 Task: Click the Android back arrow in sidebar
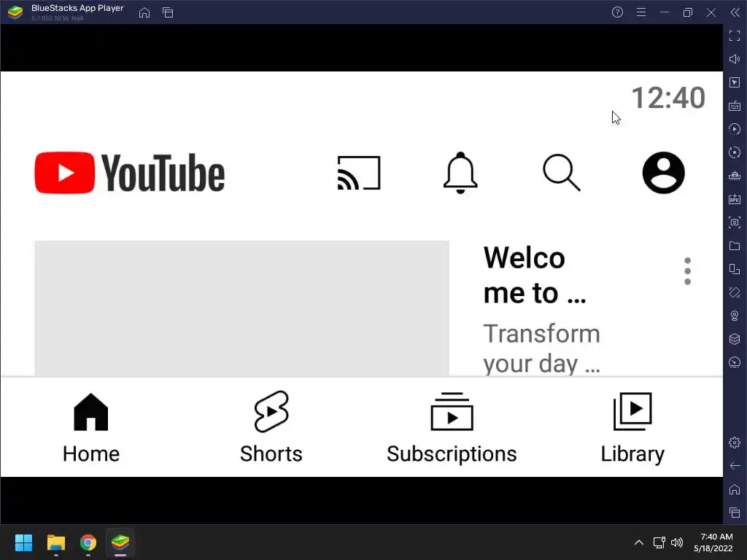click(x=735, y=466)
